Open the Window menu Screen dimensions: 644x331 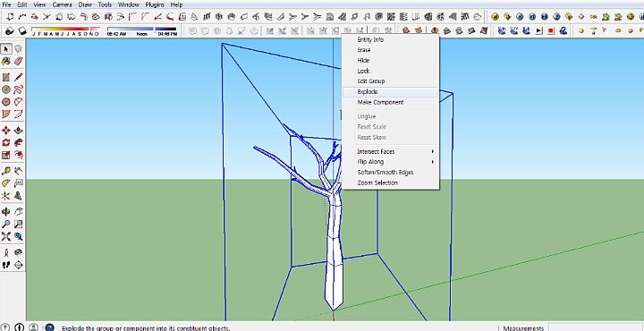pos(129,4)
